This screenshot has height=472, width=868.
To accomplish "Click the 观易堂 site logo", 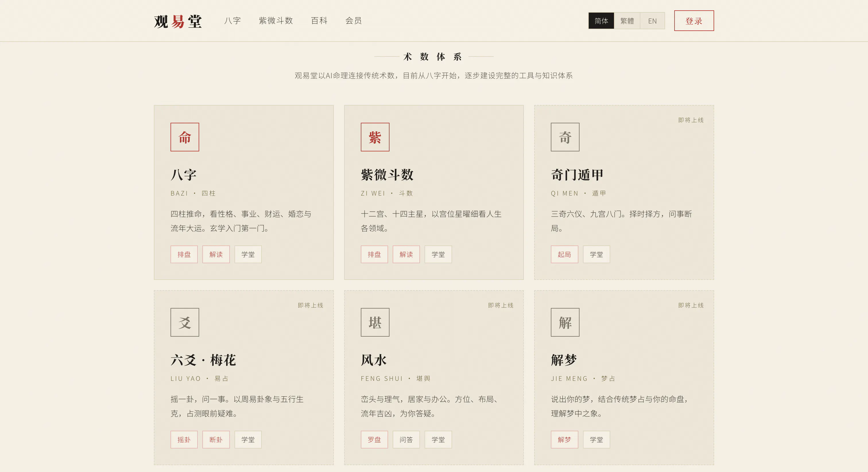I will pyautogui.click(x=178, y=21).
